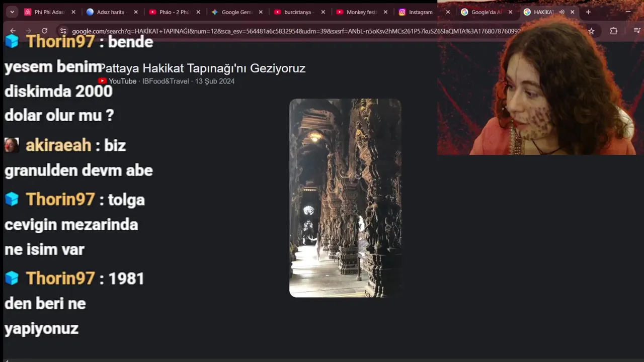Viewport: 644px width, 362px height.
Task: Close the Google Gemini tab
Action: coord(261,12)
